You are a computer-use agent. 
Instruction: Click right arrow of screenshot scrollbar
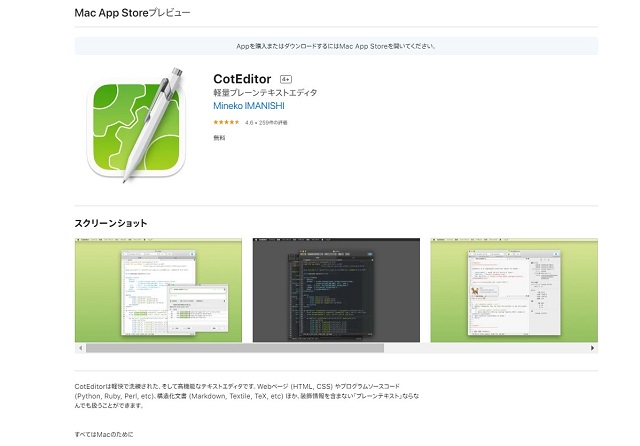(x=592, y=348)
